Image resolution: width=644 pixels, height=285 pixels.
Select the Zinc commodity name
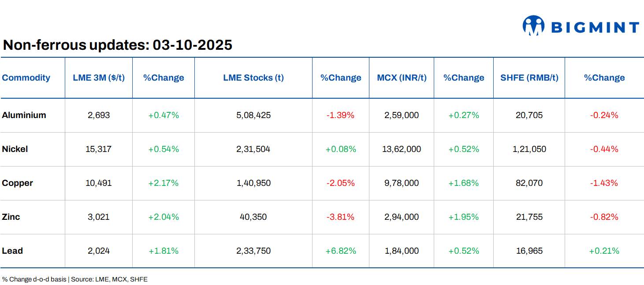tap(11, 217)
